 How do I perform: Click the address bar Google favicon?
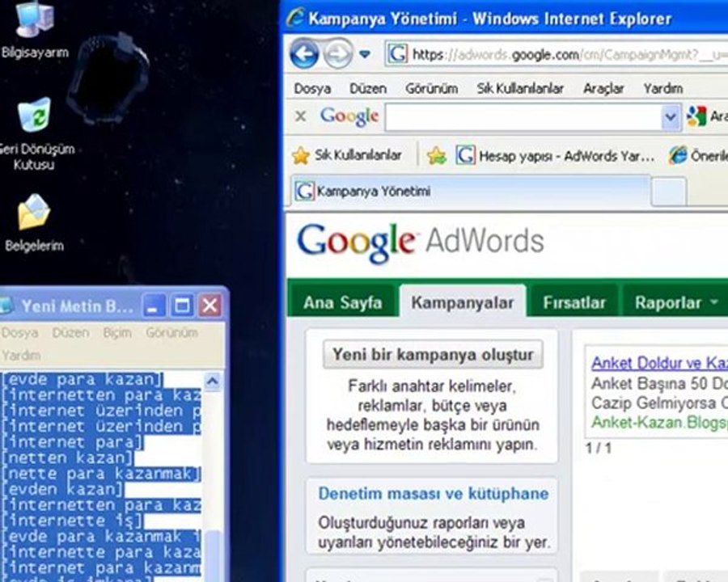[x=397, y=54]
